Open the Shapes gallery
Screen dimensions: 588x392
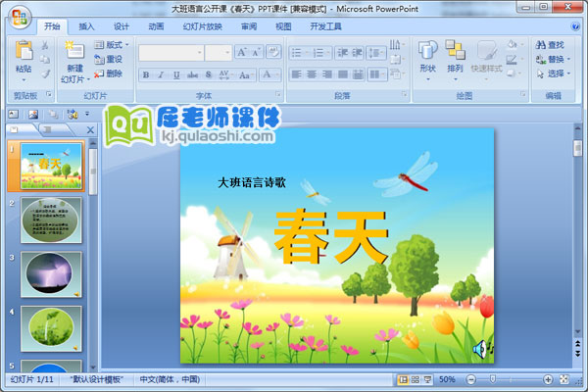click(428, 60)
